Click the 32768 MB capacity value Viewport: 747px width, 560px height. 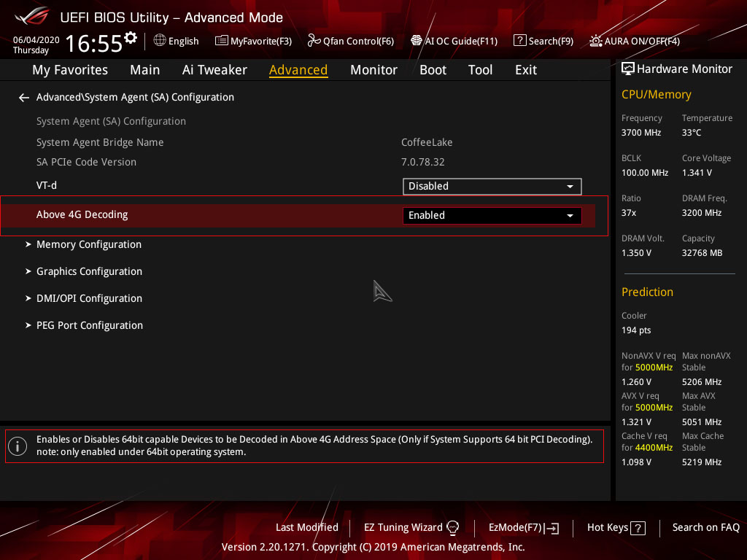[702, 253]
